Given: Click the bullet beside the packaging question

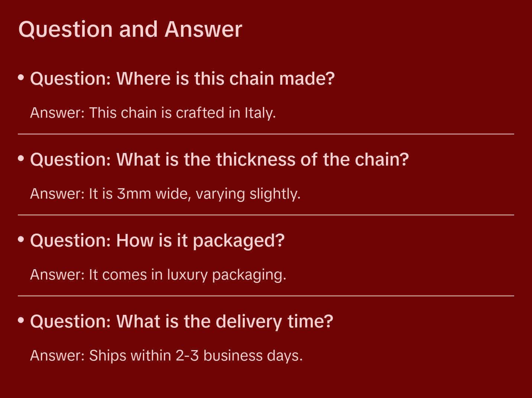Looking at the screenshot, I should pyautogui.click(x=21, y=239).
